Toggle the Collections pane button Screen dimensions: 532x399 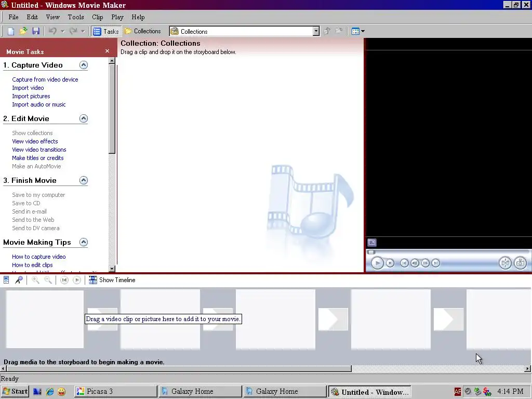(143, 31)
